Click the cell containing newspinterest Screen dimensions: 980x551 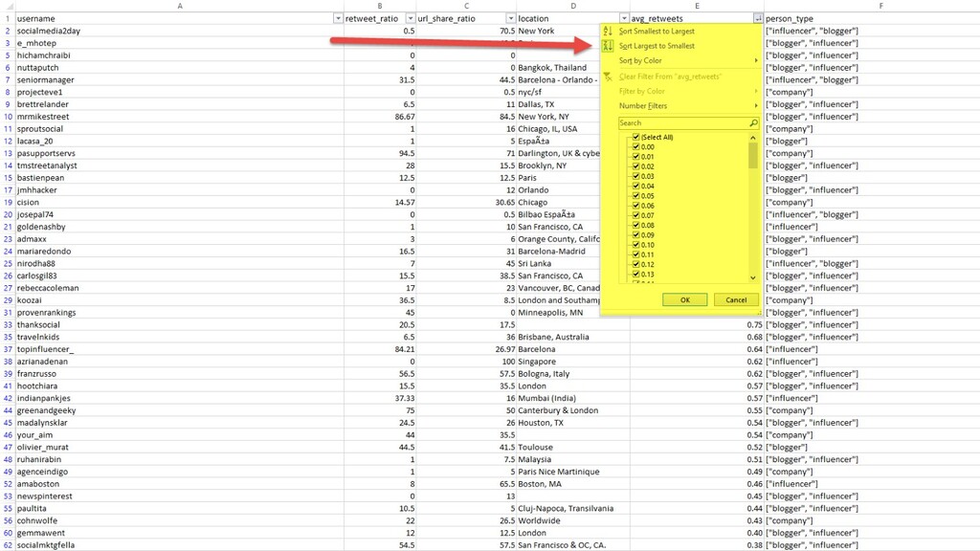click(x=179, y=496)
